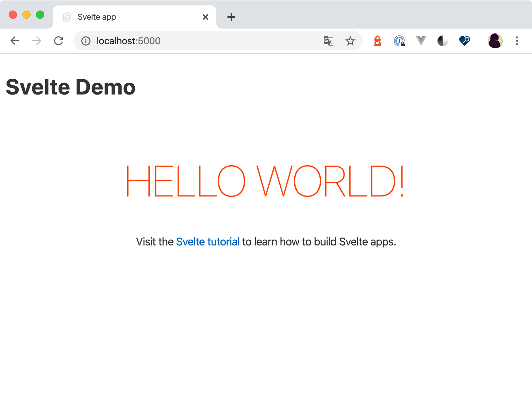Viewport: 532px width, 393px height.
Task: Open the Chrome profile avatar
Action: tap(495, 41)
